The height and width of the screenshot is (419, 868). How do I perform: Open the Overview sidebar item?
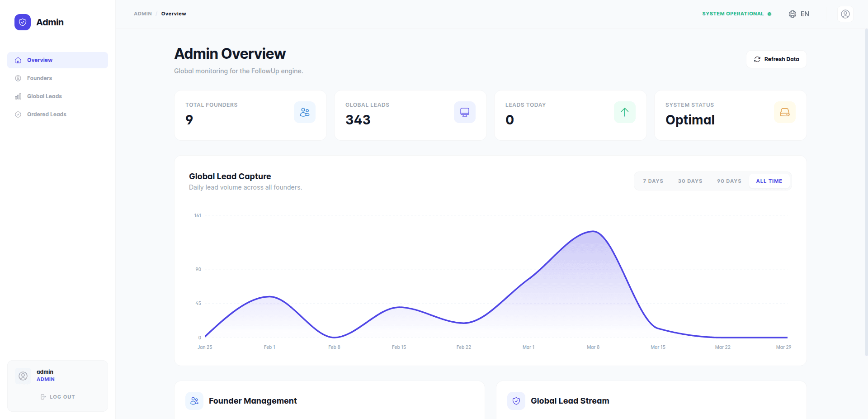[x=57, y=60]
